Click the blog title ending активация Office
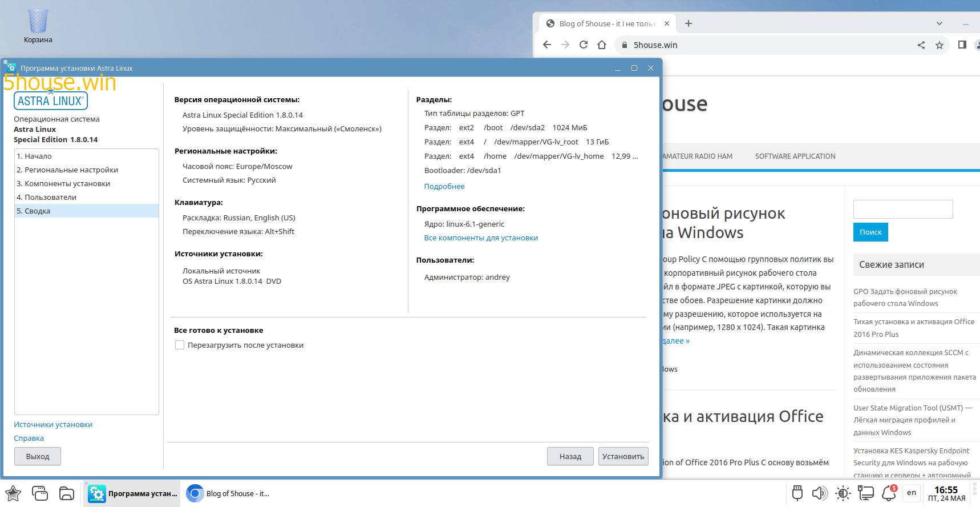Image resolution: width=980 pixels, height=507 pixels. pyautogui.click(x=743, y=416)
